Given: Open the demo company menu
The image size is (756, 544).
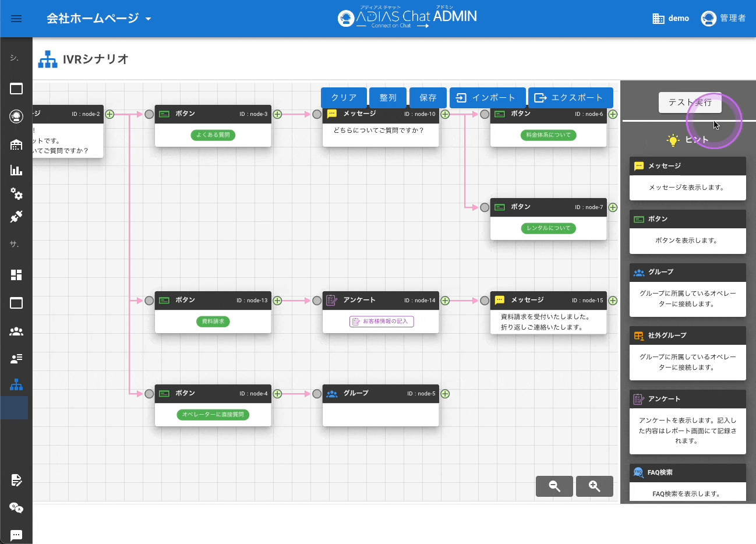Looking at the screenshot, I should click(x=670, y=19).
